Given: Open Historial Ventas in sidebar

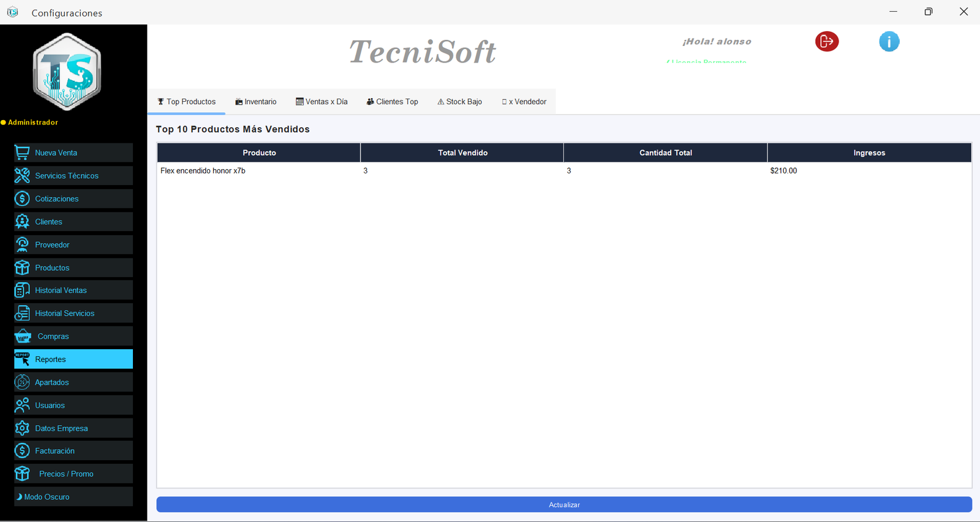Looking at the screenshot, I should (x=73, y=290).
